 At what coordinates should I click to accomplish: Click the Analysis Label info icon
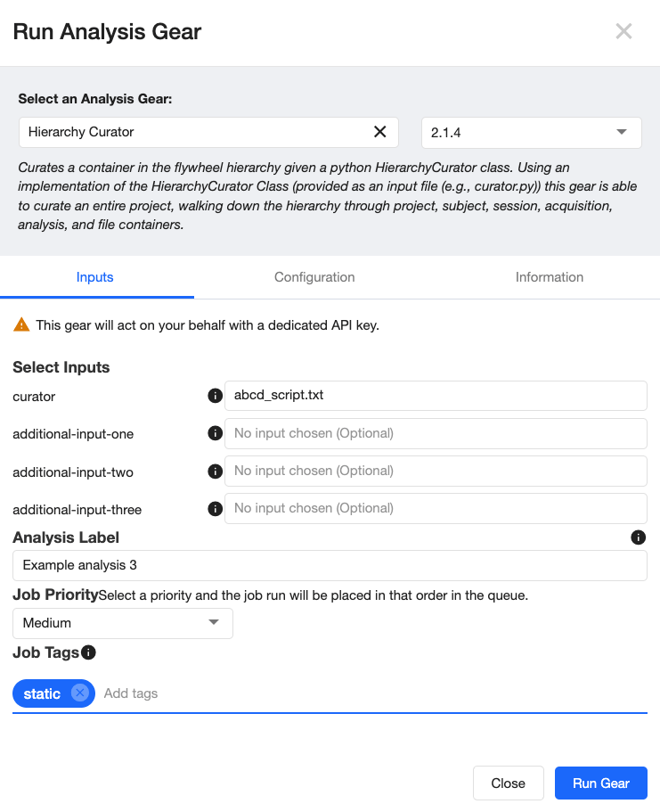(x=638, y=537)
